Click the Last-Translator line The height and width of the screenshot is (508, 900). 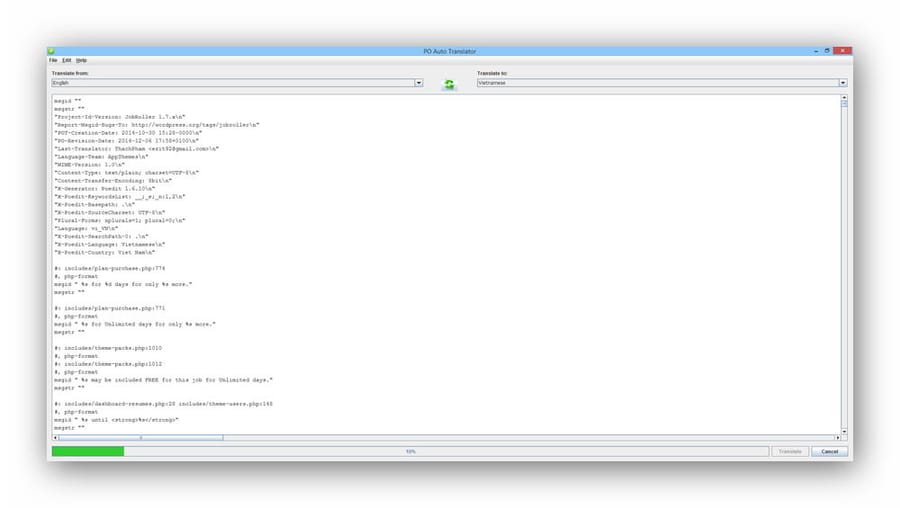[x=137, y=149]
